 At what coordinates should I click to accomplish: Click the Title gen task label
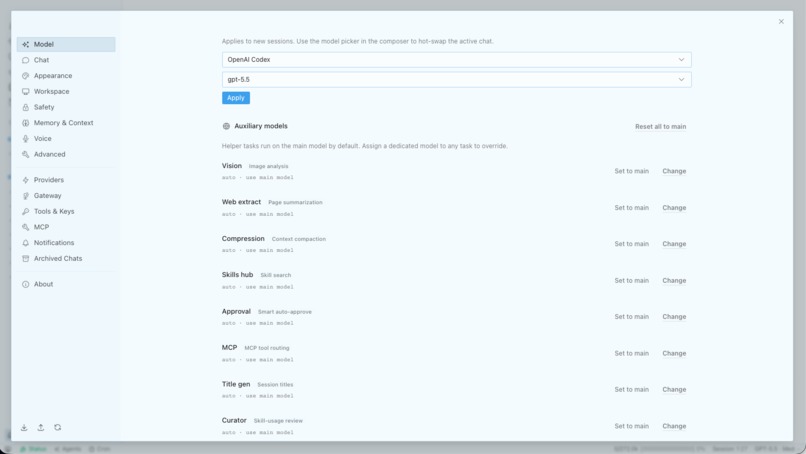(x=235, y=384)
